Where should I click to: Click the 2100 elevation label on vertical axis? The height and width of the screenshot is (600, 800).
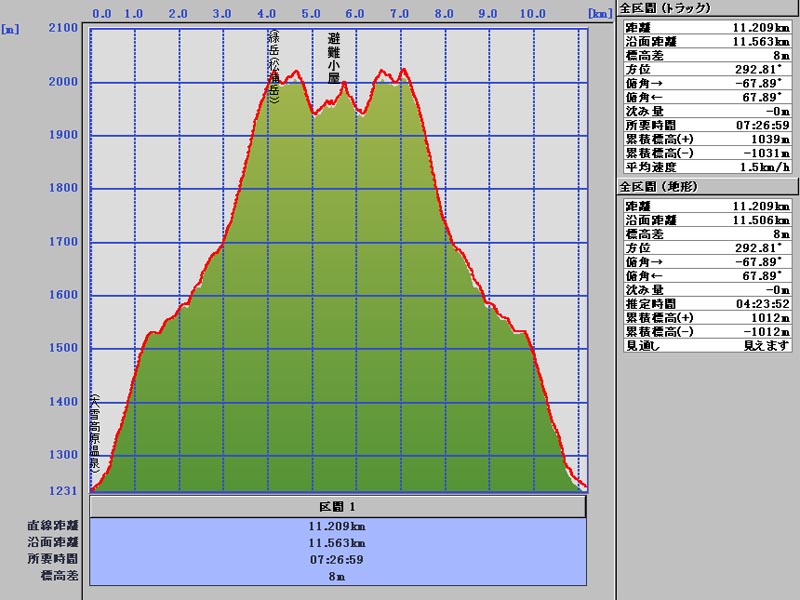point(62,28)
